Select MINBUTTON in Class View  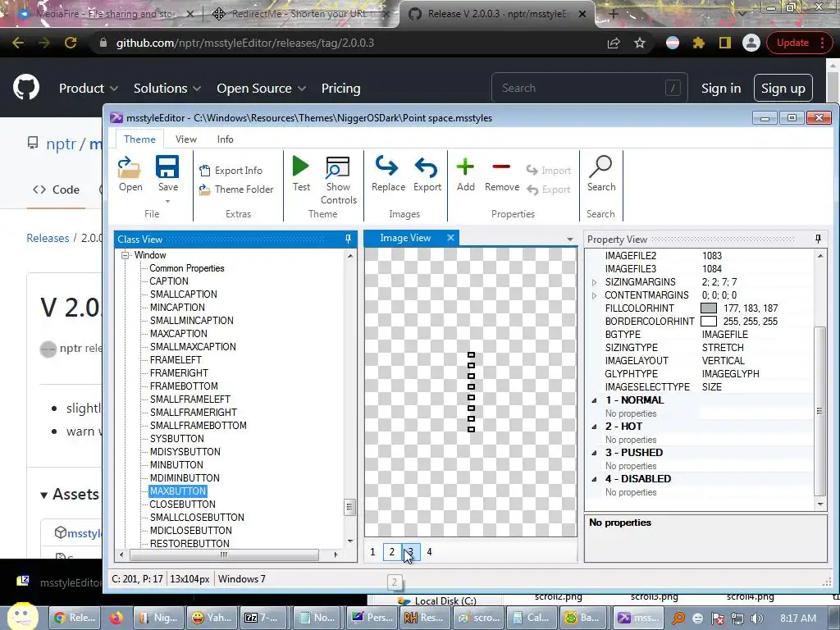pos(176,465)
